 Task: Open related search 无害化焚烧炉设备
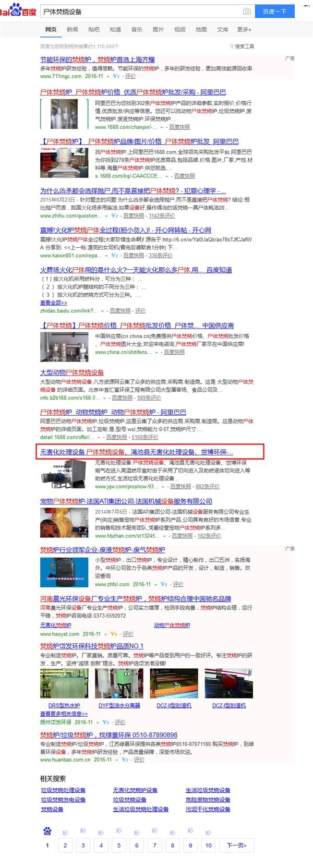click(x=135, y=790)
